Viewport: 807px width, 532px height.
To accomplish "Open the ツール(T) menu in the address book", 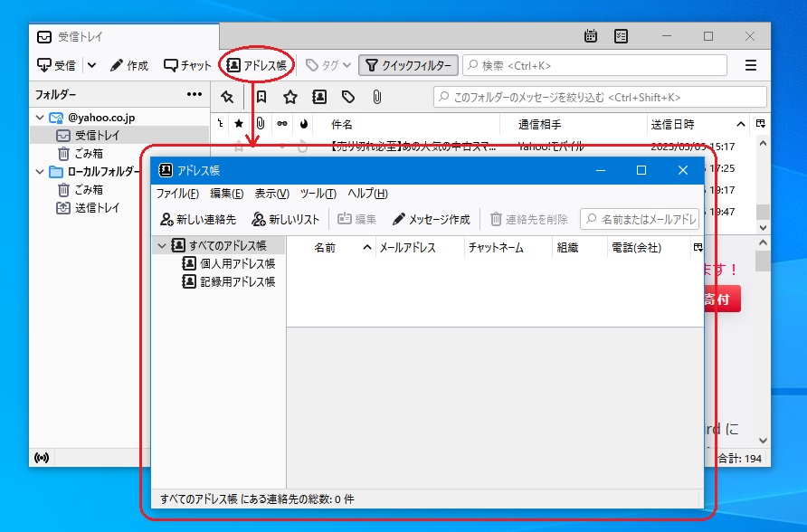I will pyautogui.click(x=318, y=194).
